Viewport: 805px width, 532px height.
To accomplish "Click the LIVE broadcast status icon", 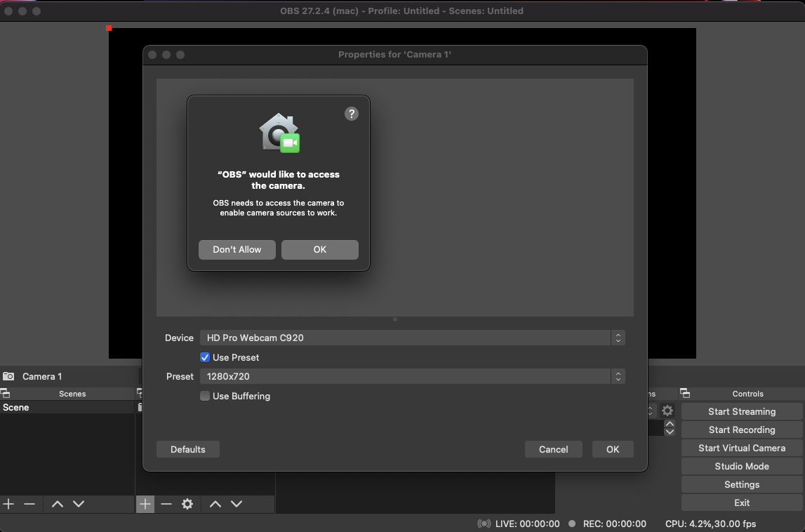I will click(x=484, y=524).
